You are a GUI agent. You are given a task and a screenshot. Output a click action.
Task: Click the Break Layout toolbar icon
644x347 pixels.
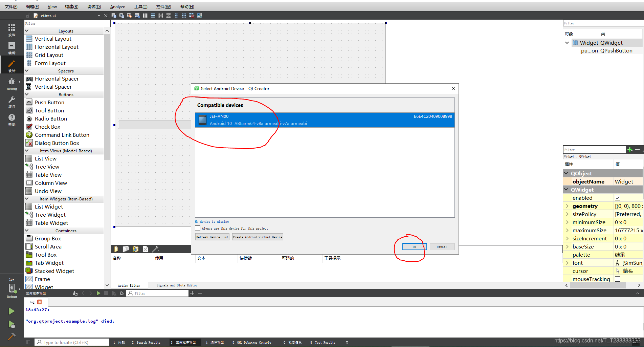pyautogui.click(x=192, y=16)
